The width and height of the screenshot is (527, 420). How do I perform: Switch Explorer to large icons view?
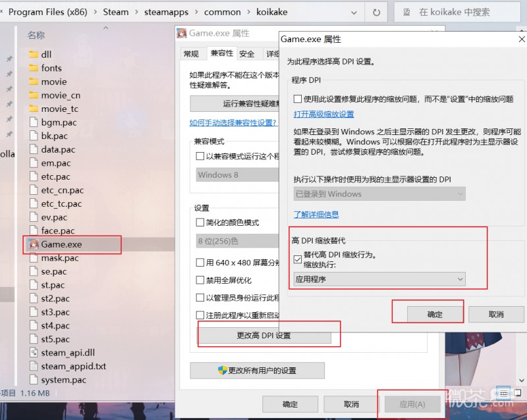[517, 393]
